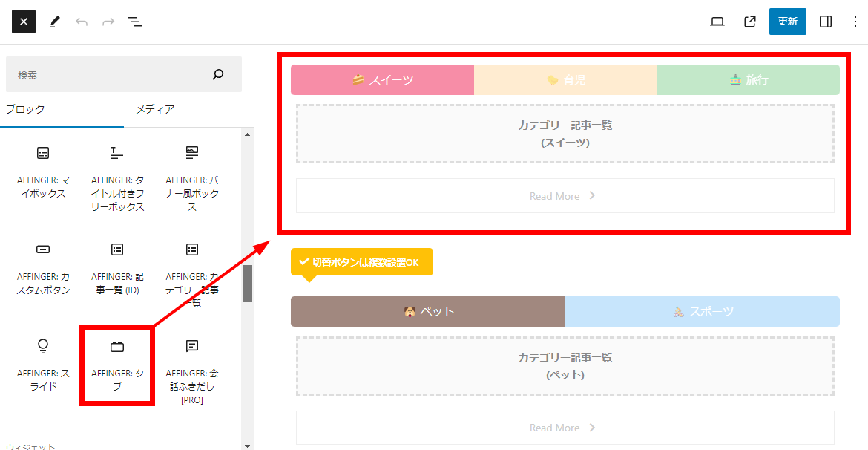The height and width of the screenshot is (450, 868).
Task: Insert the AFFINGER カスタムボタン block
Action: pos(43,269)
